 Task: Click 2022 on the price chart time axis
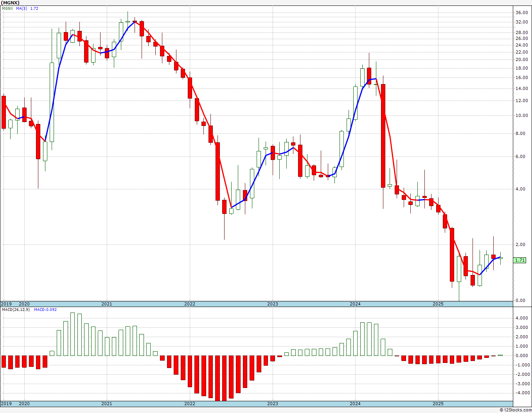190,304
